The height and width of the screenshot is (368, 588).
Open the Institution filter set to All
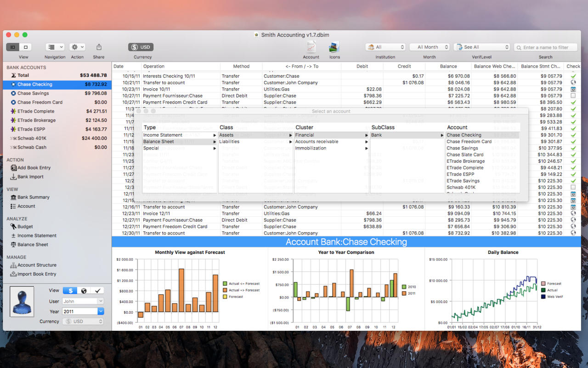coord(385,47)
